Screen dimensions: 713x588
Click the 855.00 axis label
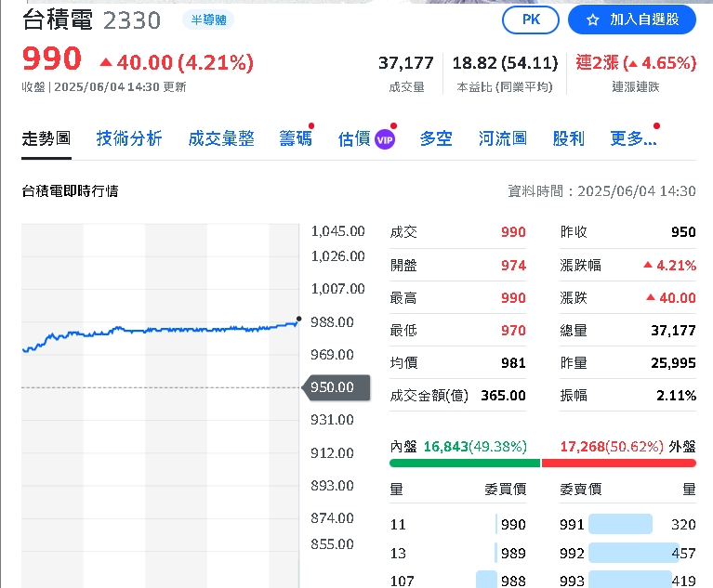coord(332,544)
